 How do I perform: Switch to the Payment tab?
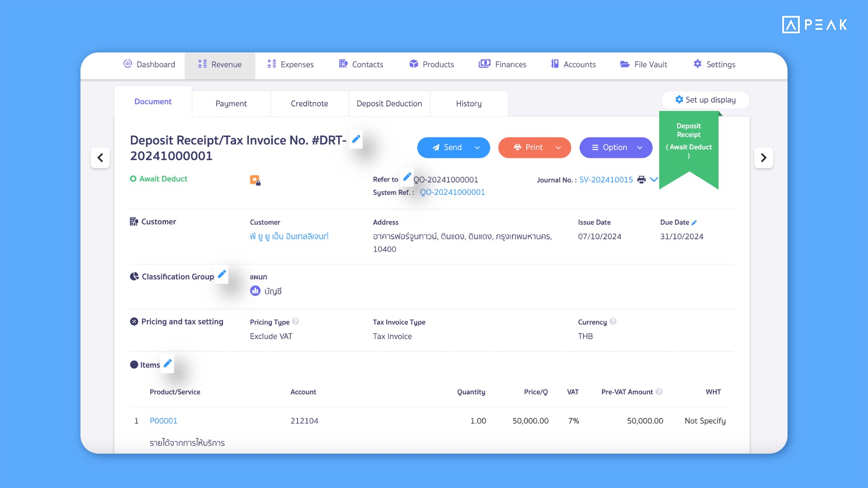coord(231,103)
